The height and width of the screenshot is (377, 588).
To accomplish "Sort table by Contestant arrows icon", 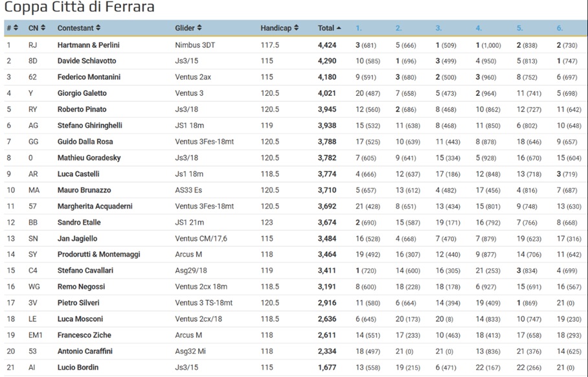I will tap(98, 28).
